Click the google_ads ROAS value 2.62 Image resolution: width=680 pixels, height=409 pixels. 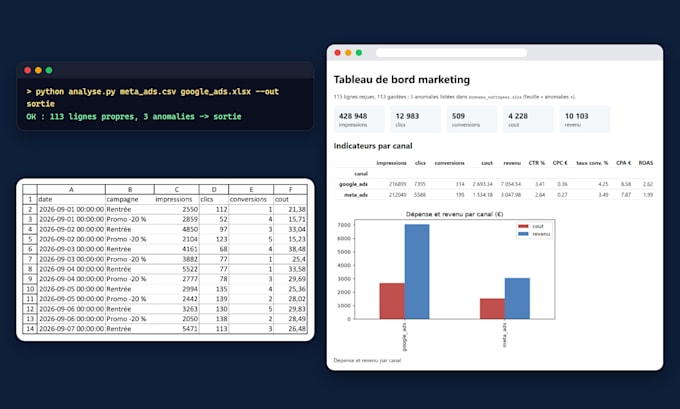(x=648, y=184)
